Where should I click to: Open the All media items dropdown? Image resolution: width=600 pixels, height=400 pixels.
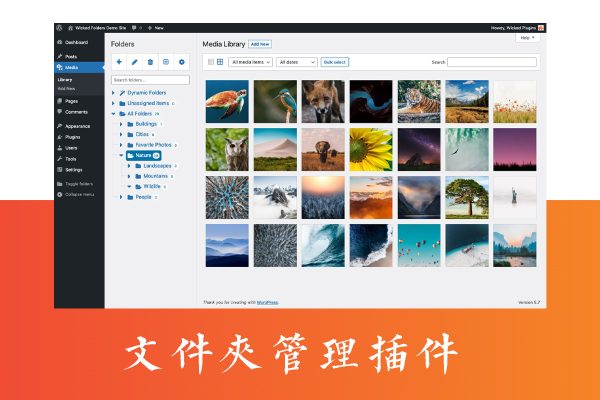251,62
